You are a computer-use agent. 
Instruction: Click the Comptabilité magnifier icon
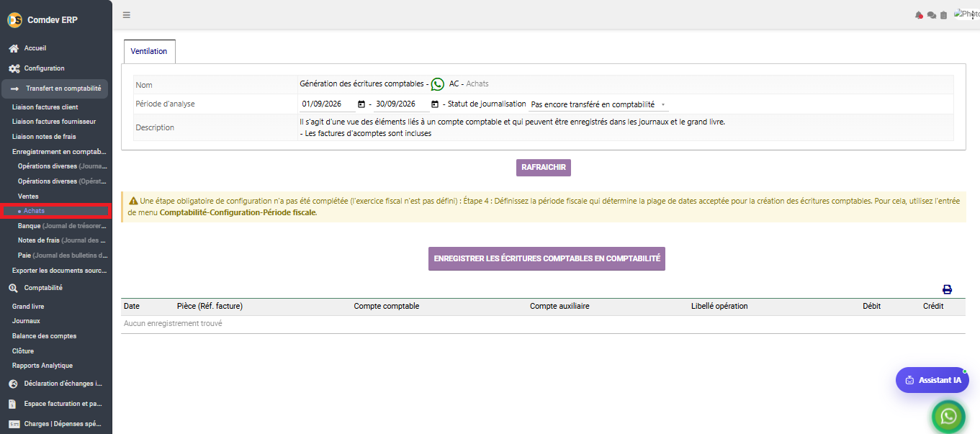coord(14,288)
